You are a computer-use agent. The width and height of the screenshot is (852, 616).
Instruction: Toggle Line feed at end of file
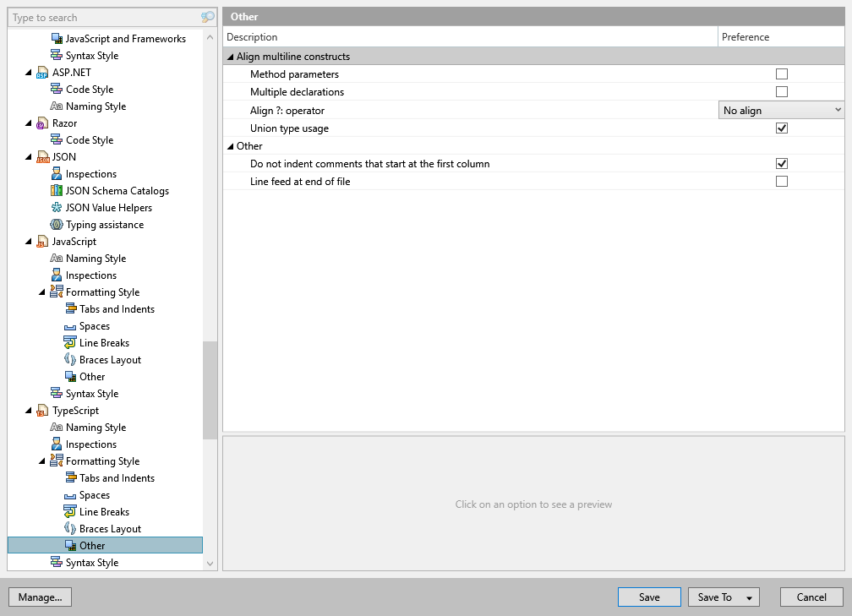tap(782, 181)
